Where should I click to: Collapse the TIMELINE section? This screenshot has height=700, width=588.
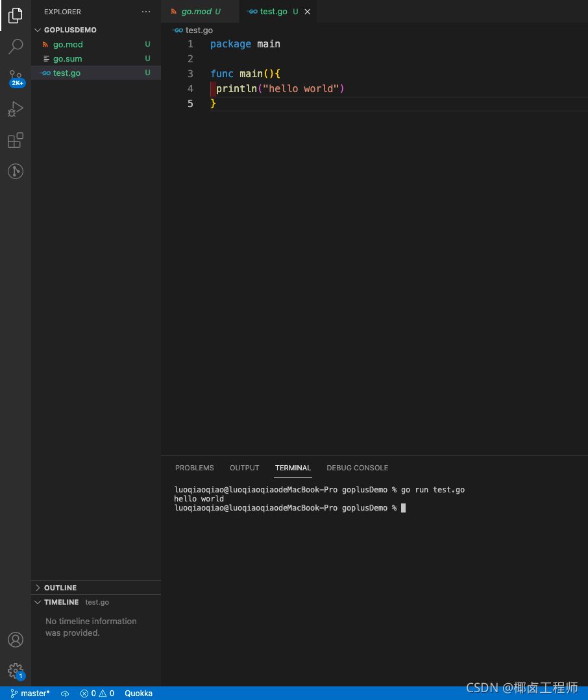(x=61, y=602)
